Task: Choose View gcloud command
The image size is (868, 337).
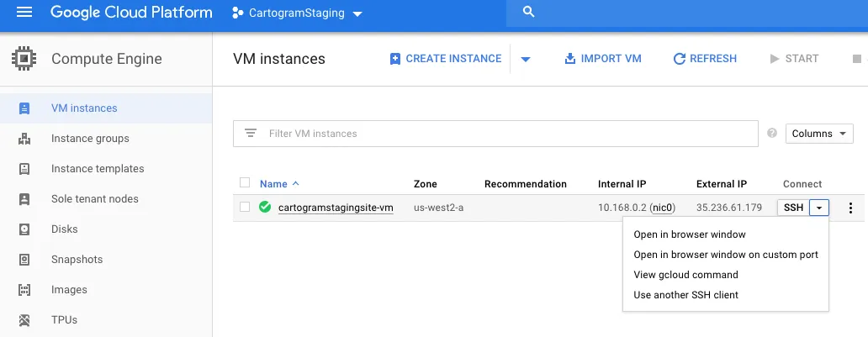Action: [685, 275]
